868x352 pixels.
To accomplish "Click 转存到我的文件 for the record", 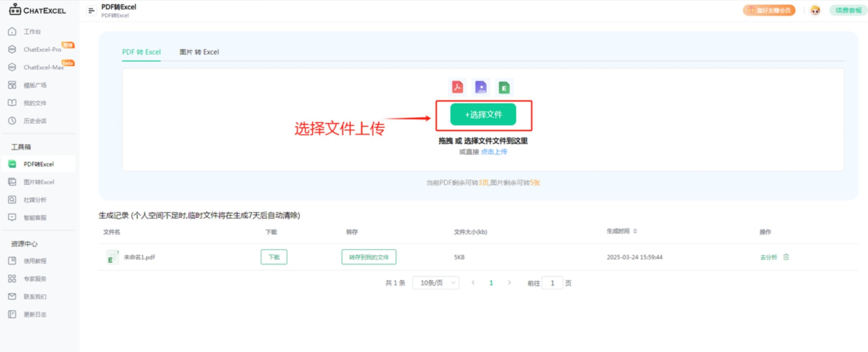I will point(369,257).
